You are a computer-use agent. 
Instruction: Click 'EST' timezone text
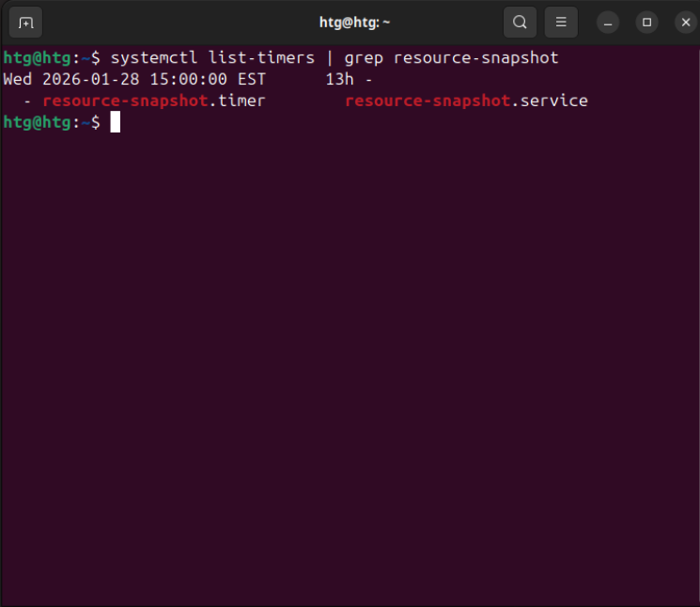pos(252,80)
